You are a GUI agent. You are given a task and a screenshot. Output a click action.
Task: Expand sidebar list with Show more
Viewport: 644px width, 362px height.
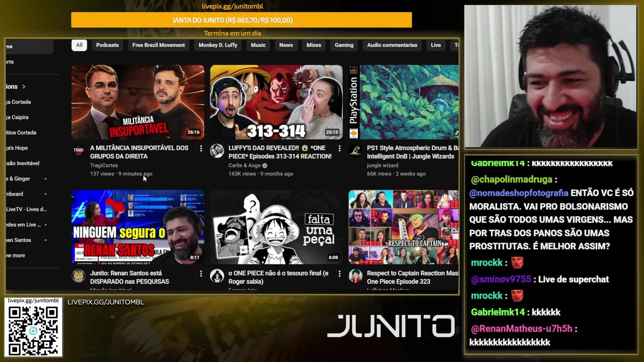click(x=15, y=255)
